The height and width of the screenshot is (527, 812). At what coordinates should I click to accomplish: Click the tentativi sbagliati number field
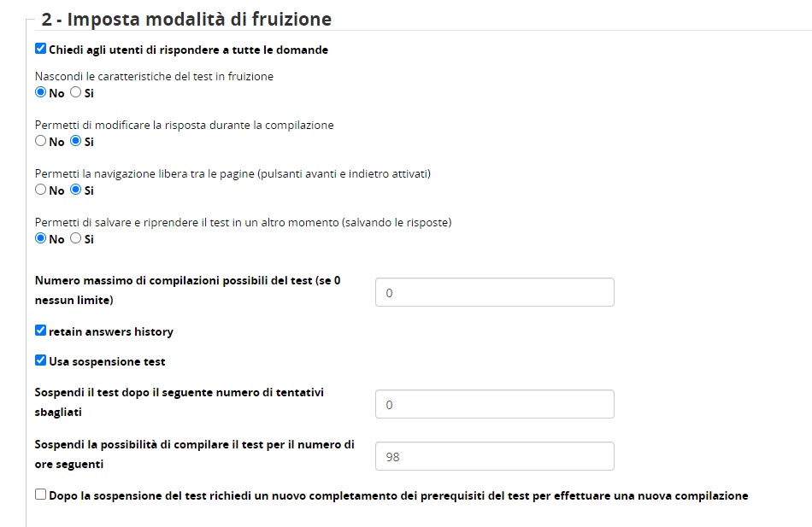pos(494,404)
